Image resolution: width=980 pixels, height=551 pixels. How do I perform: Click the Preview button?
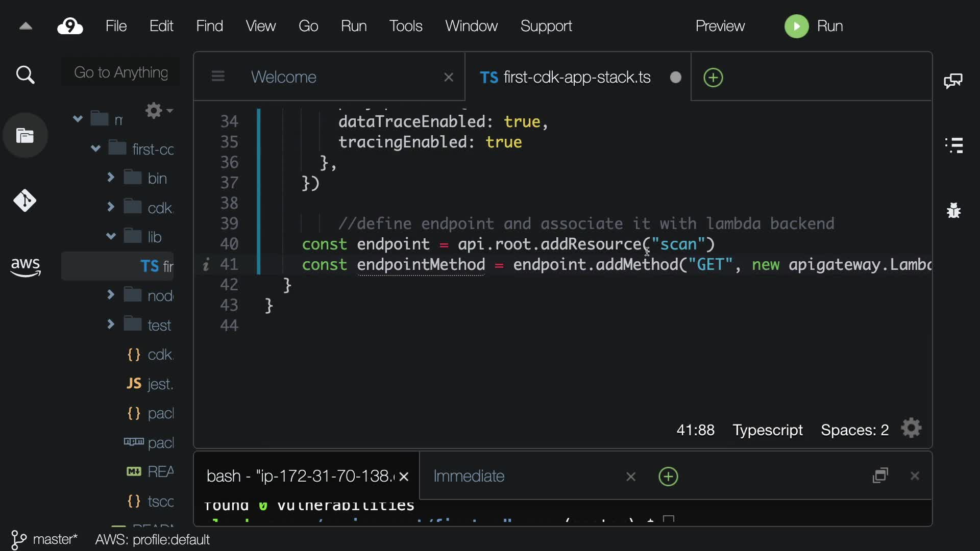(x=720, y=26)
